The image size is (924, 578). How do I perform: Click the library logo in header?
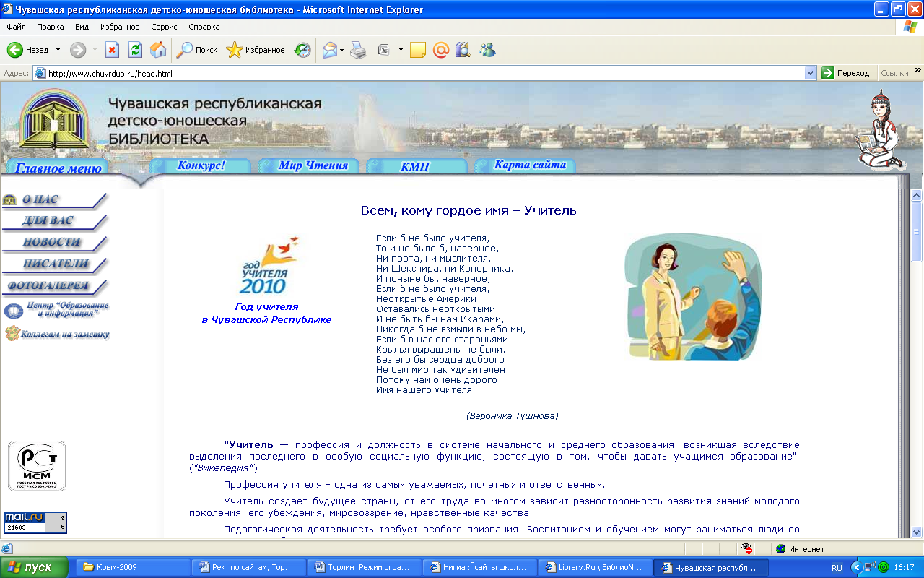click(x=53, y=119)
